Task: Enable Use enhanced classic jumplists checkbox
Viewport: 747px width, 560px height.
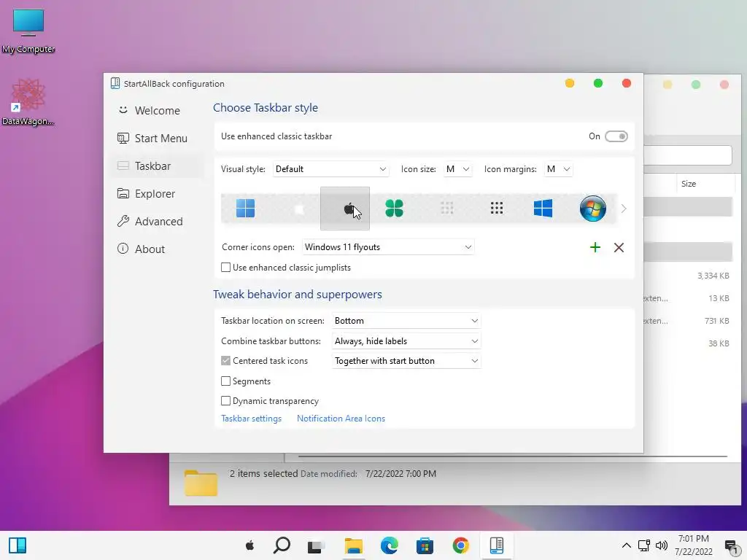Action: pyautogui.click(x=226, y=268)
